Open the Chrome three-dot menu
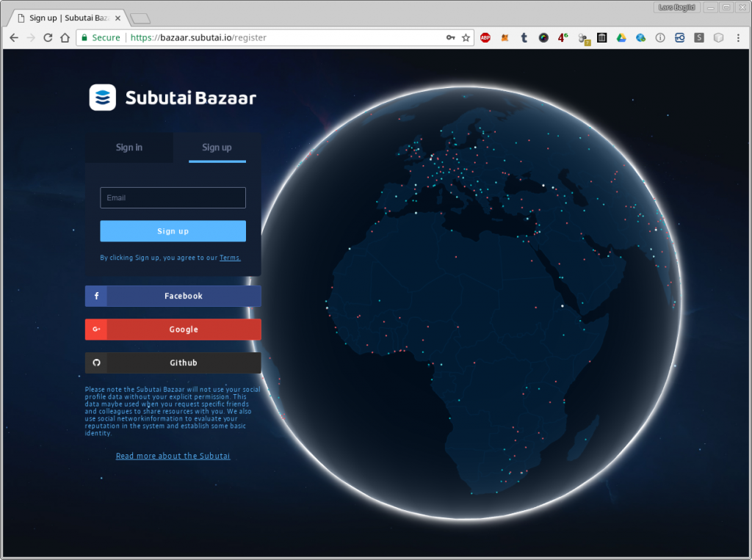 [x=738, y=37]
